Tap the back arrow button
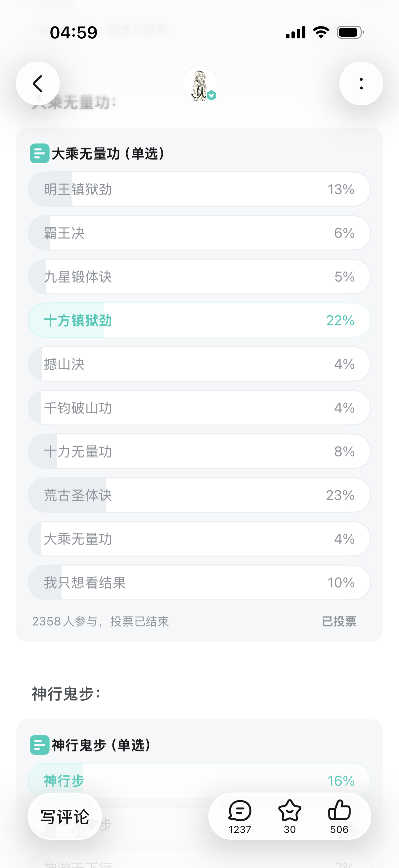The image size is (399, 868). point(38,83)
